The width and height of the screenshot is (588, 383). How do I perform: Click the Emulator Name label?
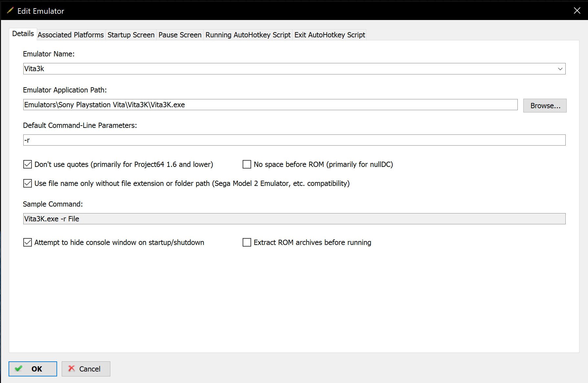49,54
